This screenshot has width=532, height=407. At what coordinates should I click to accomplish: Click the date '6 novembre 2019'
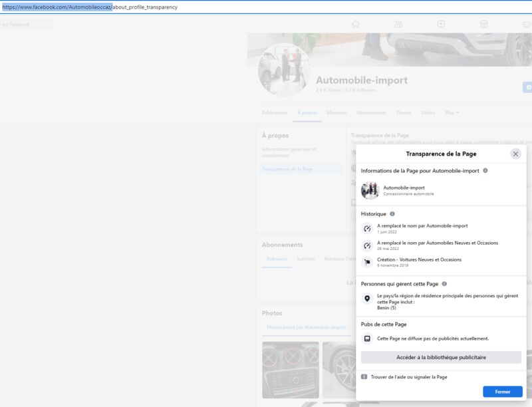tap(392, 265)
